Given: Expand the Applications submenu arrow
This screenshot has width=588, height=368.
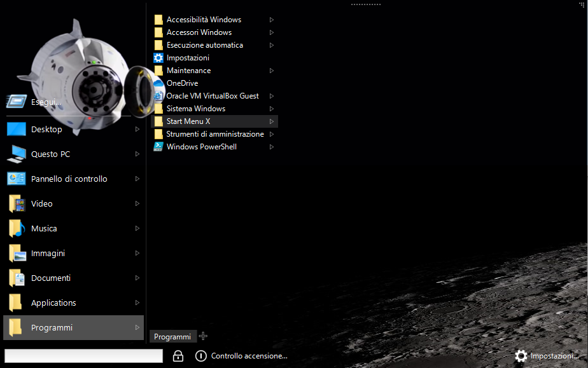Looking at the screenshot, I should click(137, 303).
